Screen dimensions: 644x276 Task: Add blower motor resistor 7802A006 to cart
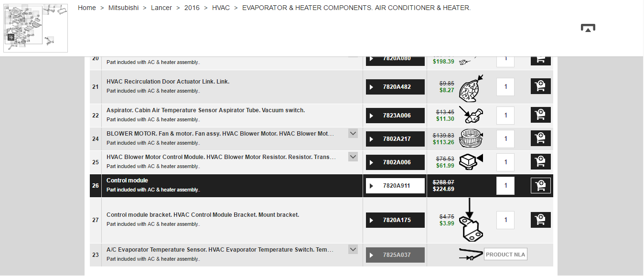point(540,162)
